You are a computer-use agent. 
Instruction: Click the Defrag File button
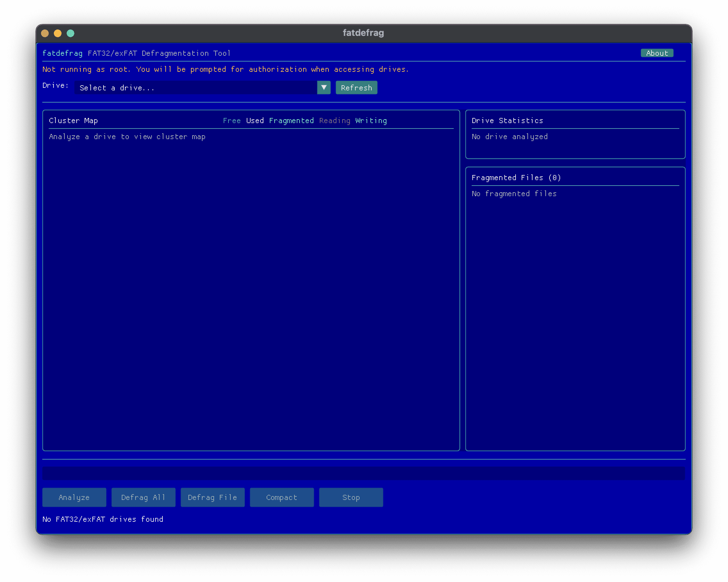click(x=212, y=497)
